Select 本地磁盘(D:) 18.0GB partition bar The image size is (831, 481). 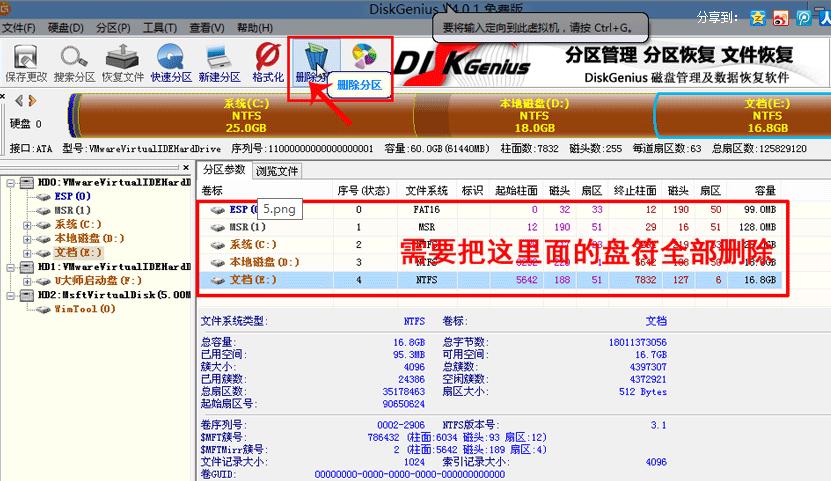tap(534, 115)
